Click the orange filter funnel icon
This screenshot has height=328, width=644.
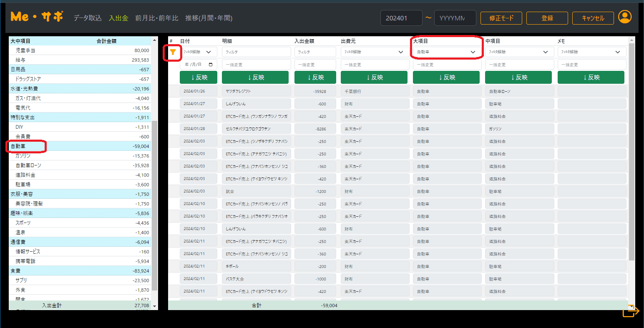(x=173, y=52)
